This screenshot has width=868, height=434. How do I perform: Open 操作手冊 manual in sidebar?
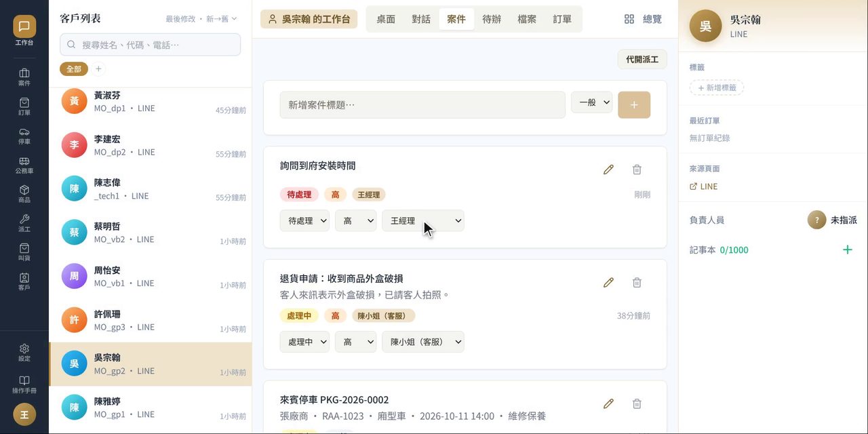(x=24, y=384)
